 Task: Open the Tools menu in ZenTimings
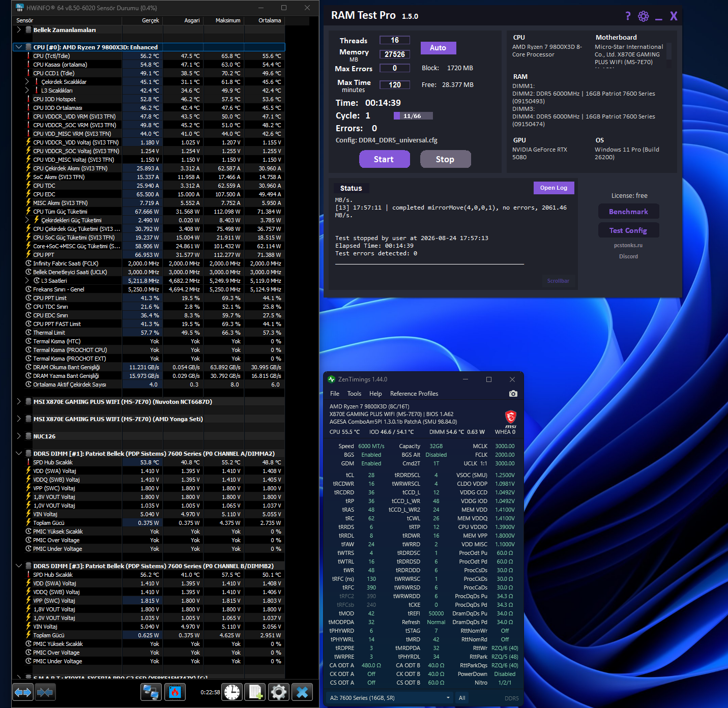354,394
